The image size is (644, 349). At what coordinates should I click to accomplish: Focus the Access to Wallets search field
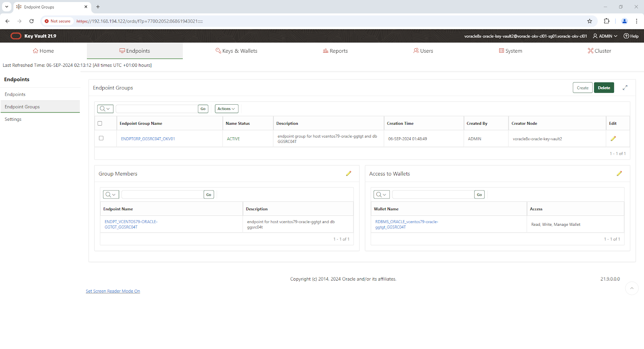coord(433,194)
